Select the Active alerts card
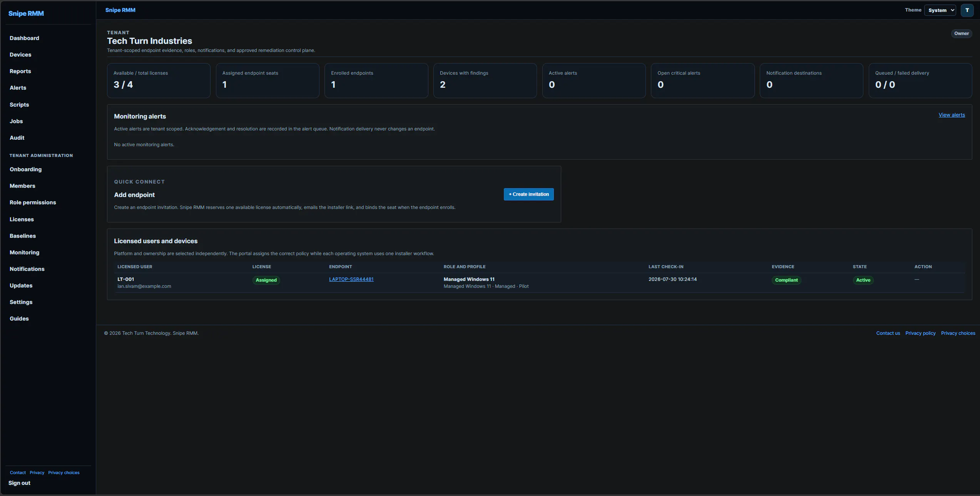This screenshot has height=496, width=980. 594,80
